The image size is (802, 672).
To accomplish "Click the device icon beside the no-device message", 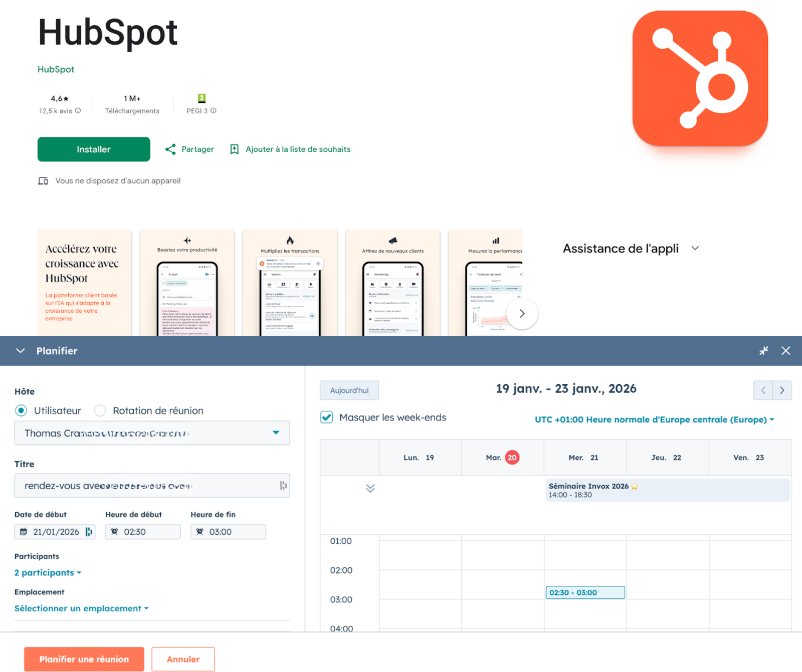I will click(43, 181).
